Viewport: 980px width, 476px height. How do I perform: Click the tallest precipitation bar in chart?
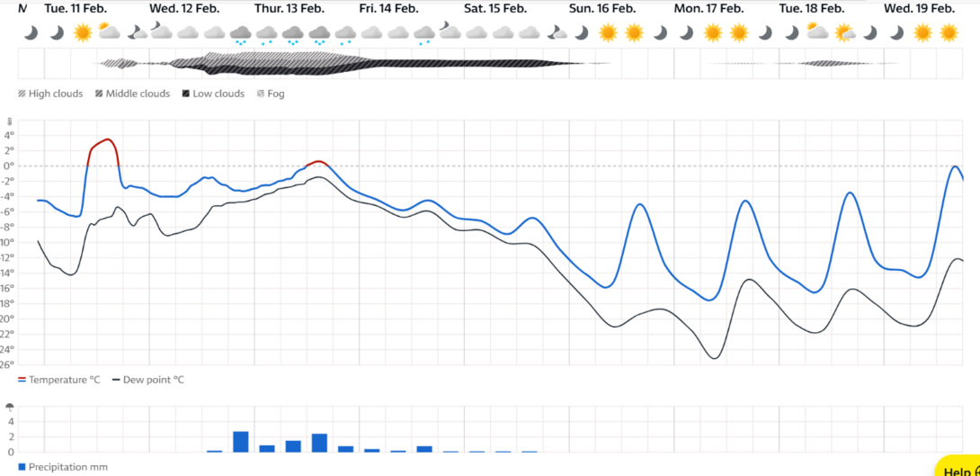241,442
